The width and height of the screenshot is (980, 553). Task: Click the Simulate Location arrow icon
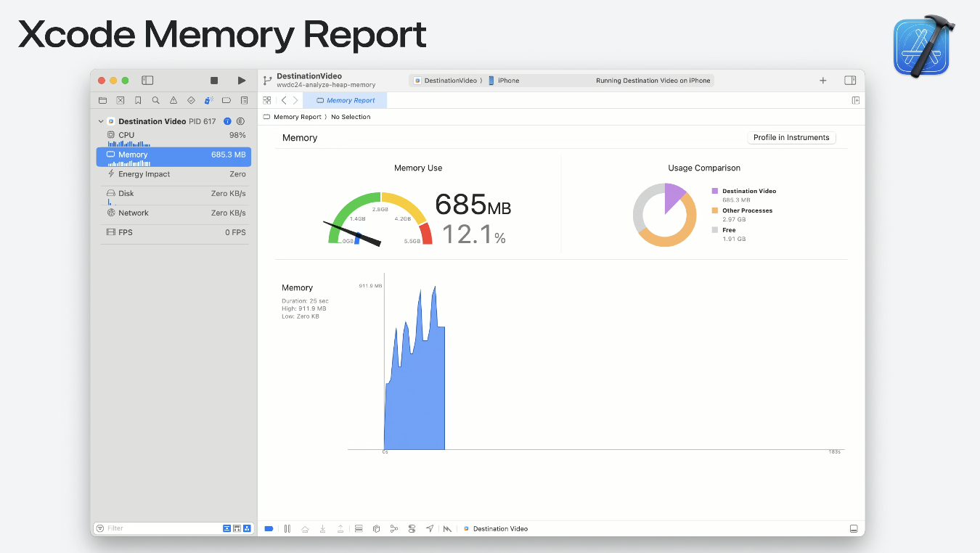pos(430,528)
